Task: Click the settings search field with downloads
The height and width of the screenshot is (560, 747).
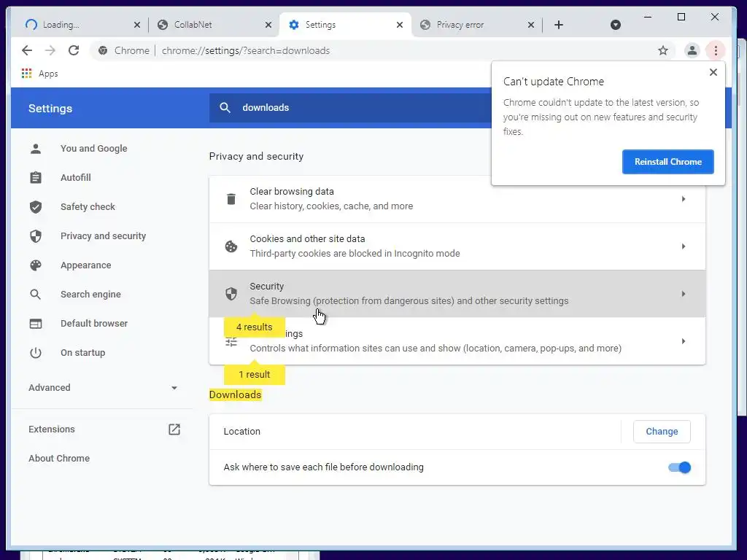Action: point(350,108)
